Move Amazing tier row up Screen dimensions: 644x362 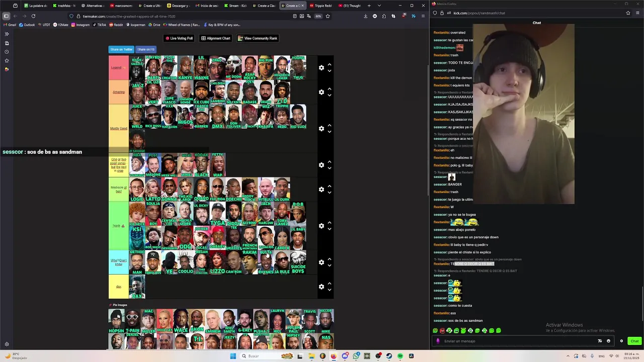(330, 89)
